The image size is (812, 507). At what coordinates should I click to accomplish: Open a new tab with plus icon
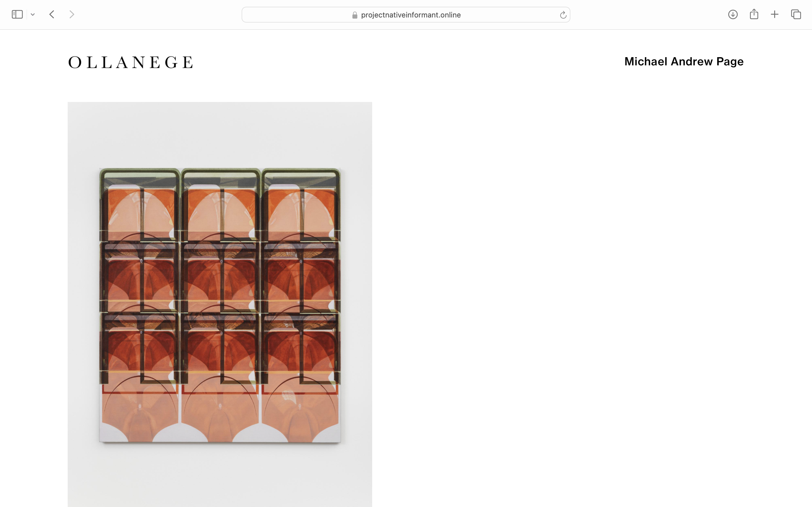pos(775,14)
